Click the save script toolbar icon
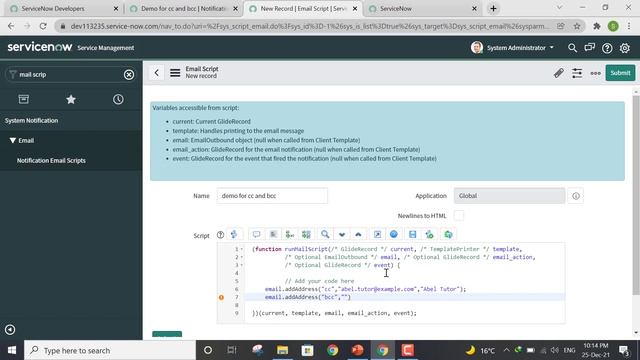The width and height of the screenshot is (640, 360). click(x=412, y=234)
